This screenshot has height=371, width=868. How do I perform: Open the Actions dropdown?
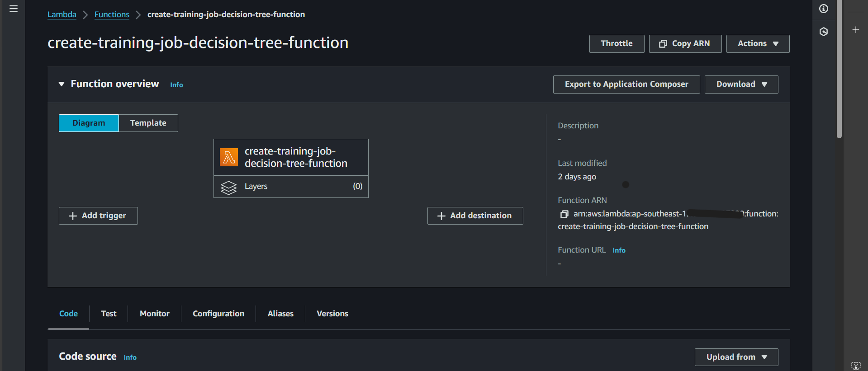tap(758, 44)
